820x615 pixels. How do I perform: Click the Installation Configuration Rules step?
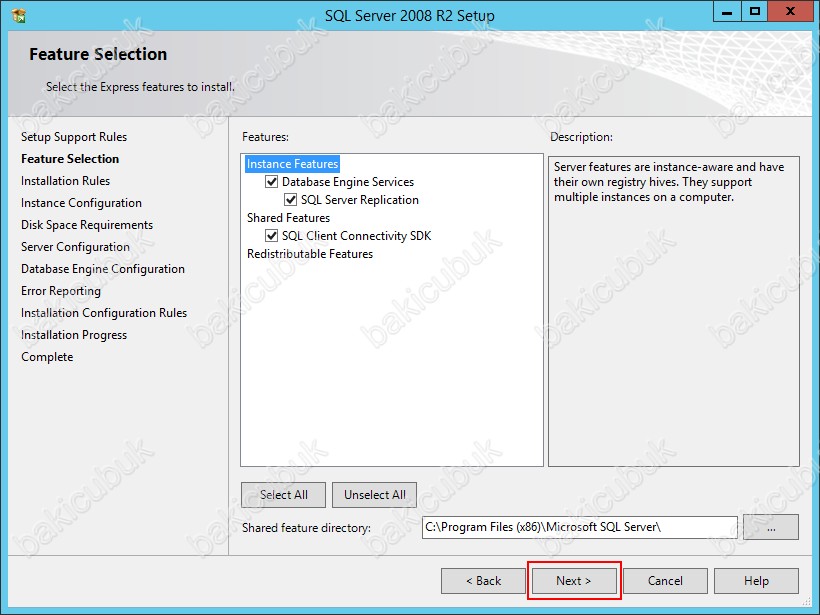pos(104,313)
